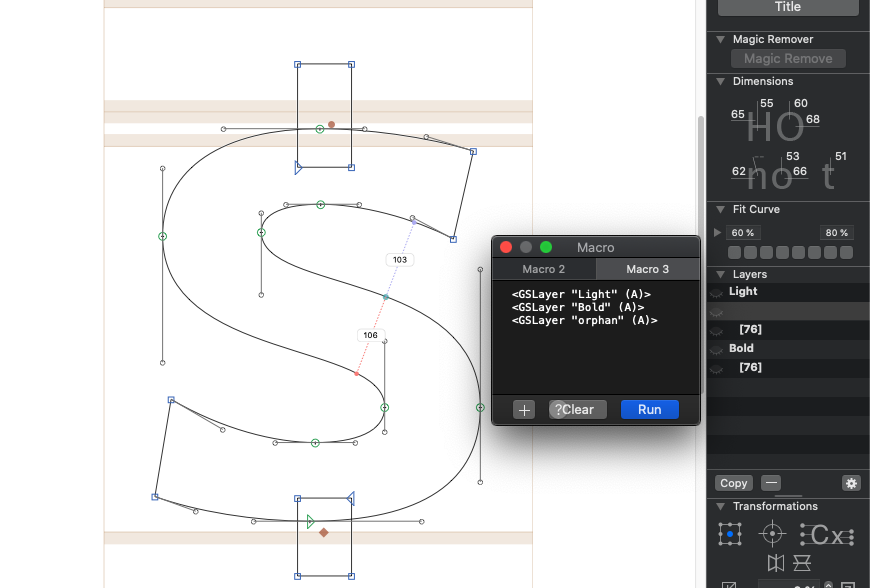The image size is (870, 588).
Task: Click the 60 % Fit Curve field
Action: tap(742, 233)
